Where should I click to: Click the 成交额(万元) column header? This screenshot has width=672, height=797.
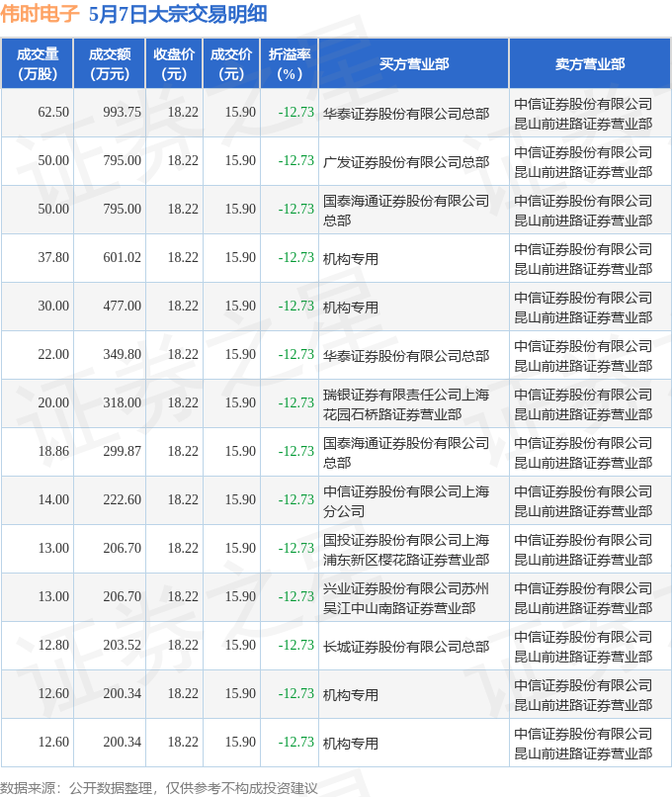tap(110, 64)
